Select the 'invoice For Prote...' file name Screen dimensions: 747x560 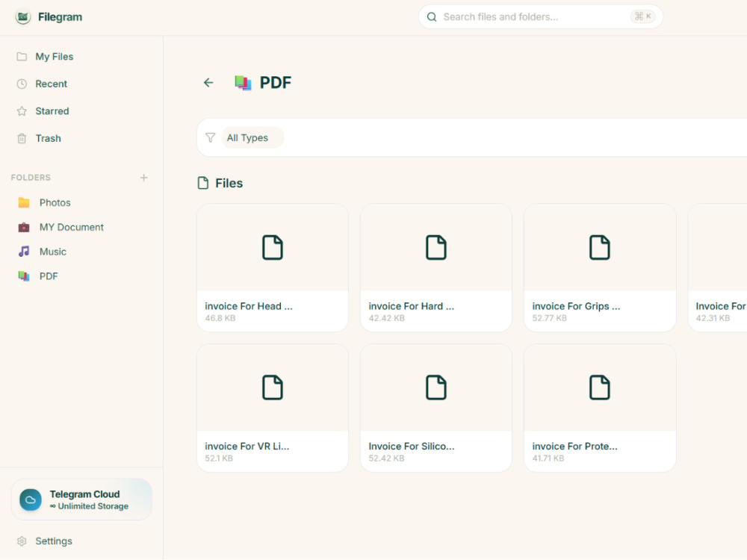(x=574, y=447)
